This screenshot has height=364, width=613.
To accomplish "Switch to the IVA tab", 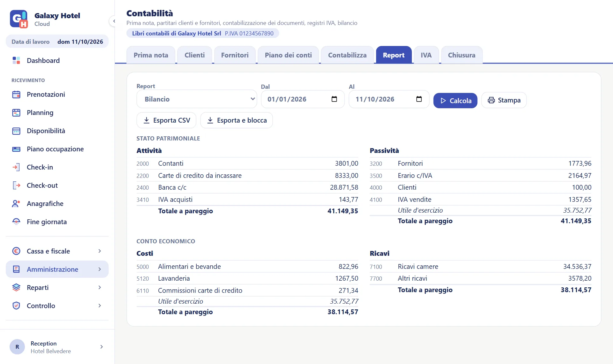I will tap(426, 55).
